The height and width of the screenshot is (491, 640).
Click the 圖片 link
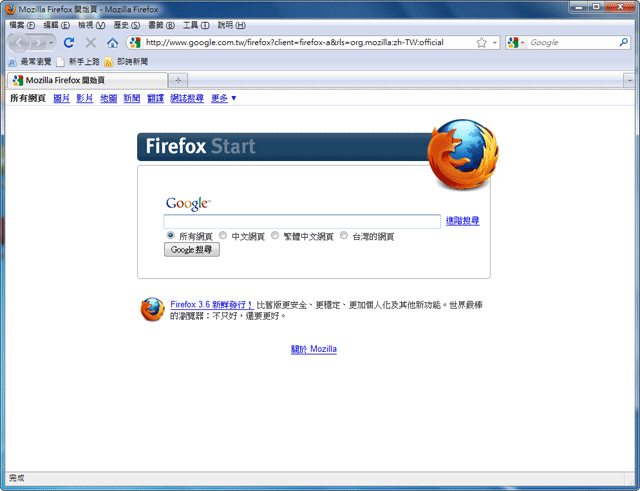coord(62,98)
